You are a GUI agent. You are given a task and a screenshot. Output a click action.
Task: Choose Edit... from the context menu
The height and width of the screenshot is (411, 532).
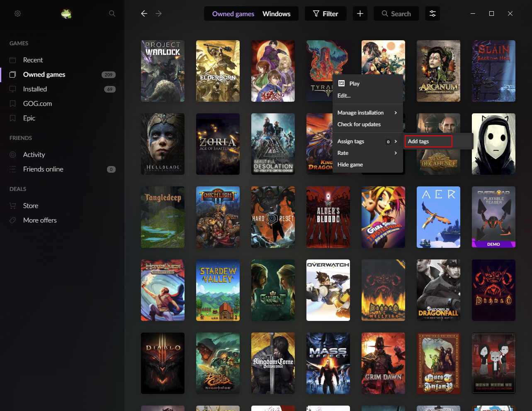click(x=368, y=95)
